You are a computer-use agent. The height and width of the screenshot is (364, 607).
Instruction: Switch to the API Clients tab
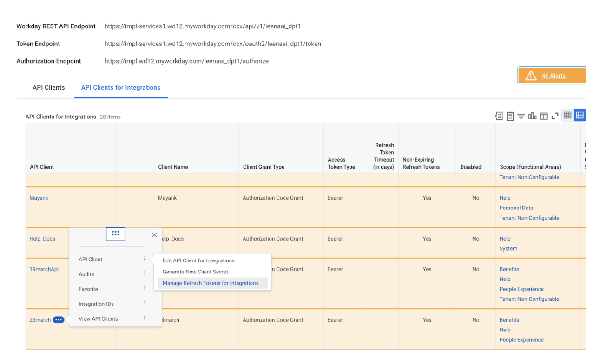coord(49,88)
